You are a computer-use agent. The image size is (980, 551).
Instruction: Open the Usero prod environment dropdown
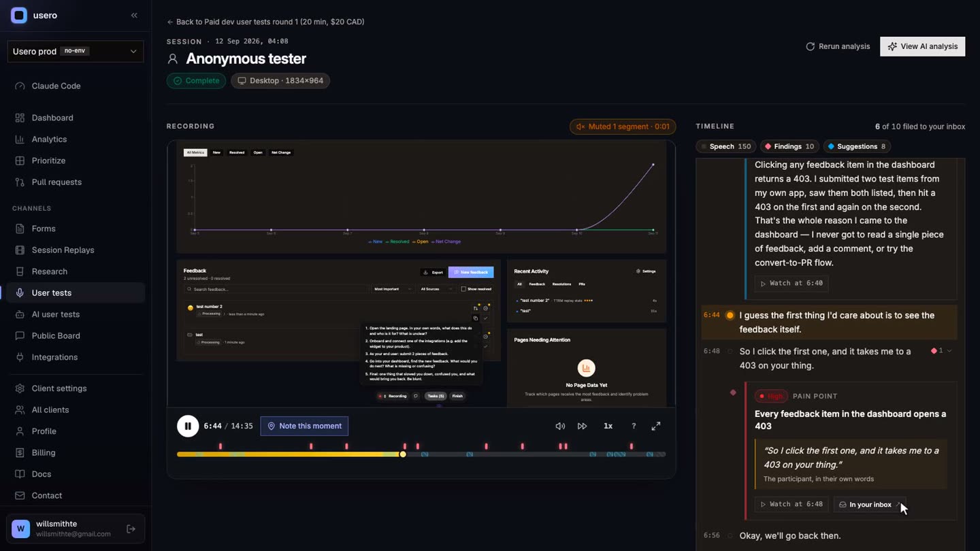click(x=76, y=51)
